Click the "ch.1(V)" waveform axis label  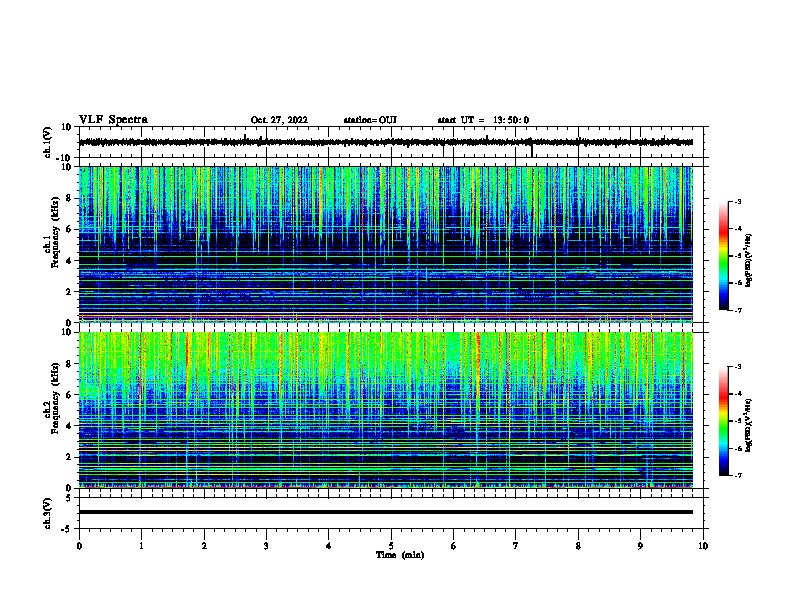(47, 142)
